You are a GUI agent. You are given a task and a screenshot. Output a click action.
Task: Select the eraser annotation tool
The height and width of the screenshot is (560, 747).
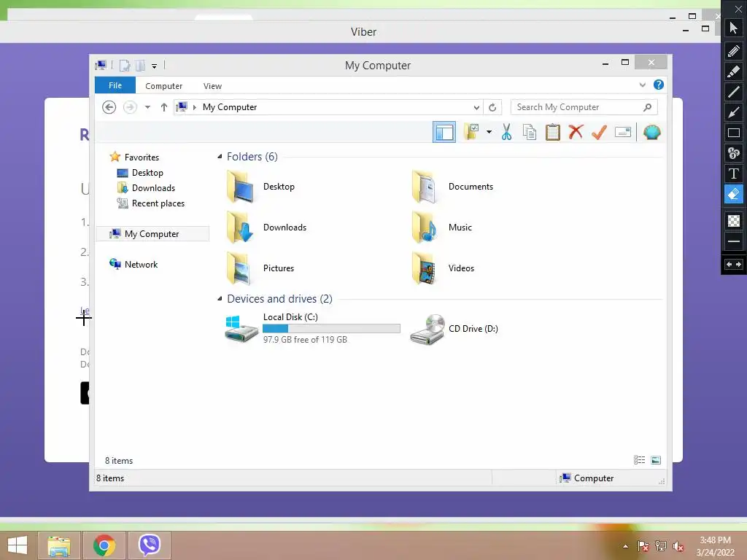point(734,194)
